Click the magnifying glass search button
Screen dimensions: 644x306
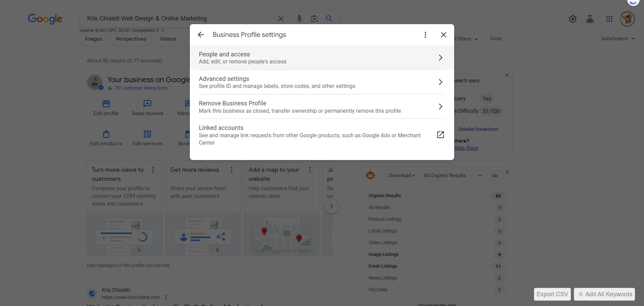coord(329,19)
